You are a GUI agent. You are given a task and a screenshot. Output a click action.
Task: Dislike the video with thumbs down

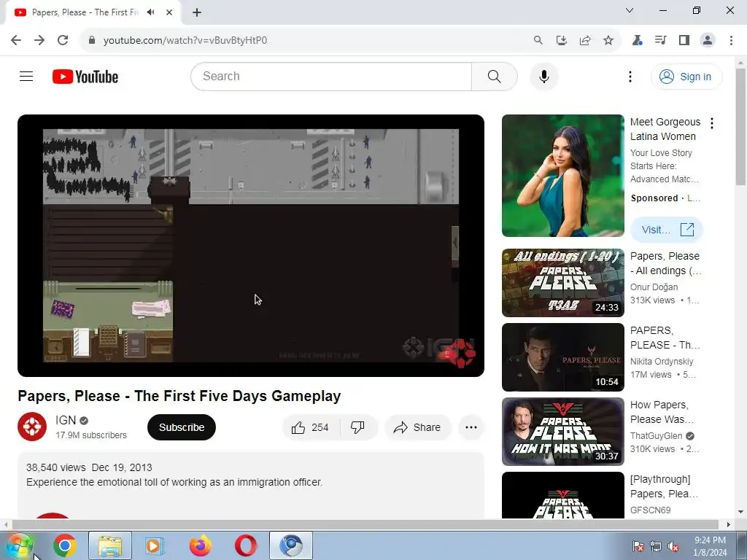point(357,427)
